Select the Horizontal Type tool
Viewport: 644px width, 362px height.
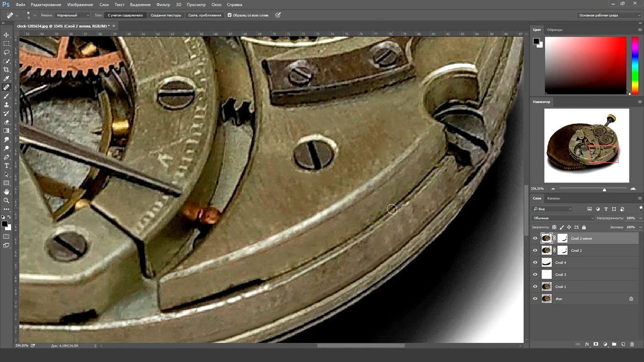click(7, 165)
